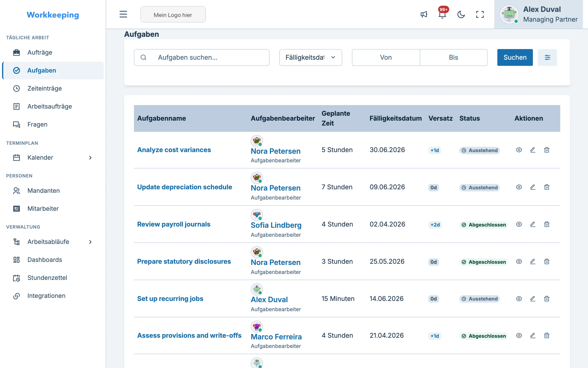This screenshot has width=588, height=368.
Task: View Prepare statutory disclosures eye icon
Action: (519, 262)
